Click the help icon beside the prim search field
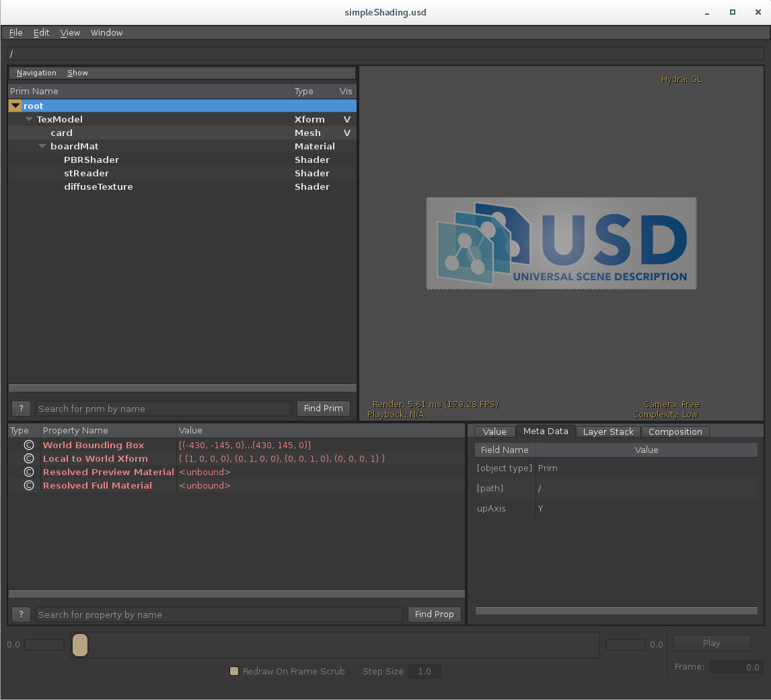Viewport: 771px width, 700px height. (x=20, y=408)
